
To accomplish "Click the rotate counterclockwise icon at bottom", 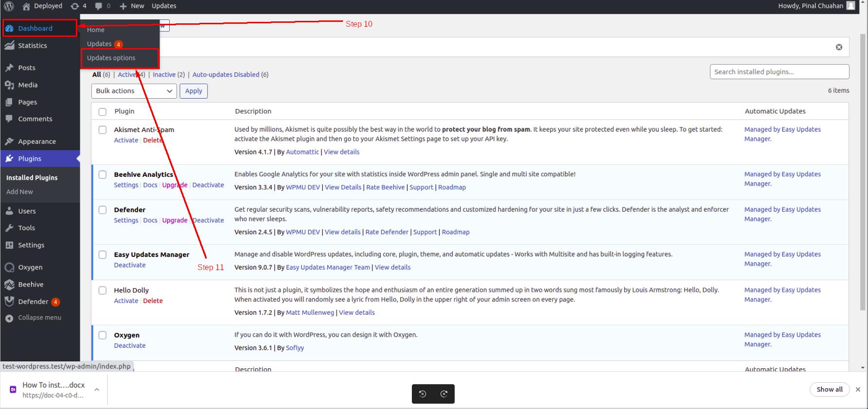I will click(423, 394).
